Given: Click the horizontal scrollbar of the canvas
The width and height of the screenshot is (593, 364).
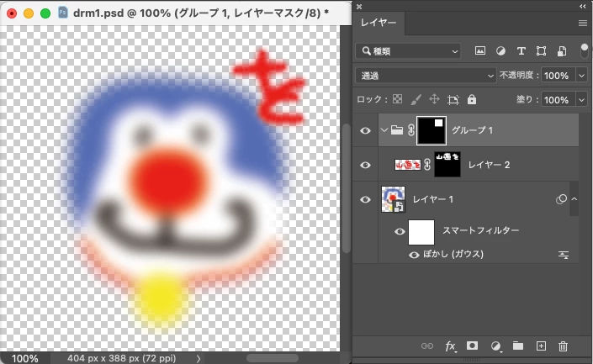Looking at the screenshot, I should [x=273, y=358].
